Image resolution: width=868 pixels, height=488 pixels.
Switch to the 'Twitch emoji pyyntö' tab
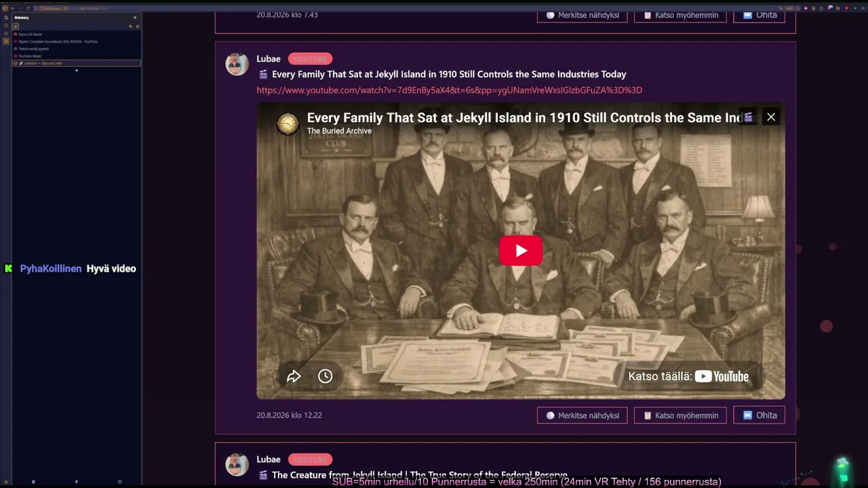76,49
